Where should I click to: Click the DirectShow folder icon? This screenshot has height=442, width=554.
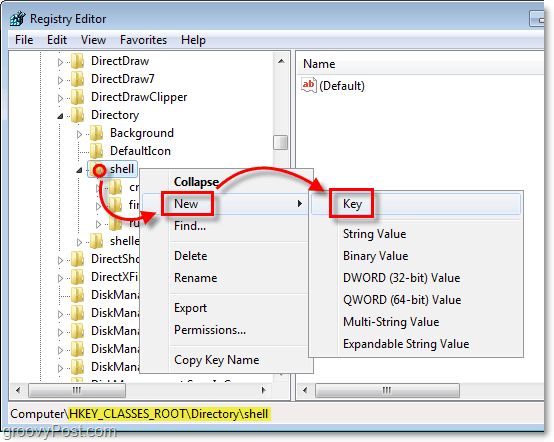[x=77, y=259]
